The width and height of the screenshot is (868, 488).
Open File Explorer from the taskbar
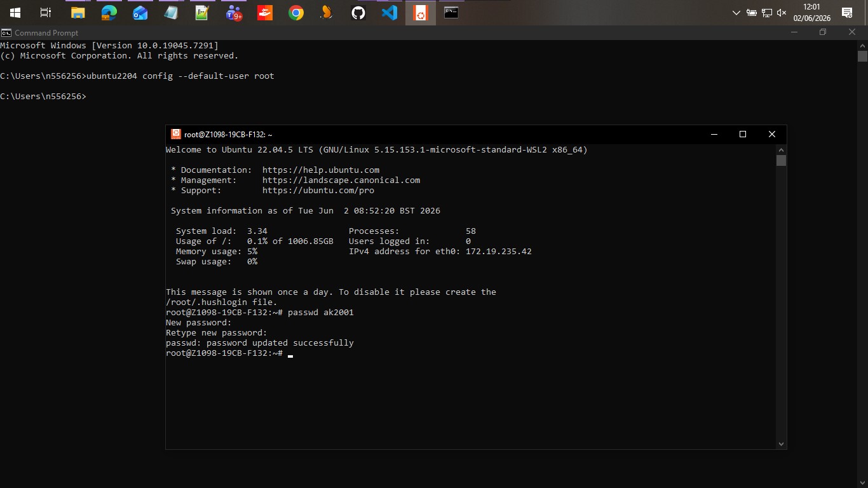78,13
